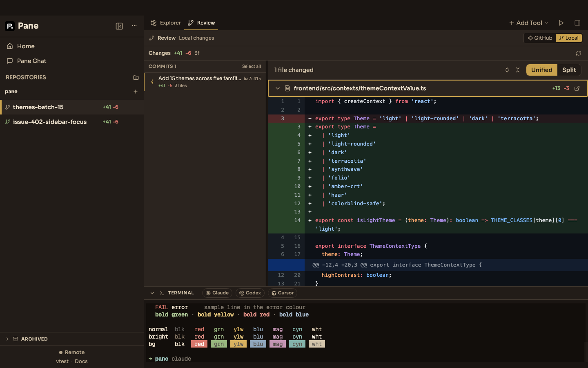Click the REPOSITORIES section heading
Image resolution: width=588 pixels, height=368 pixels.
click(x=26, y=77)
